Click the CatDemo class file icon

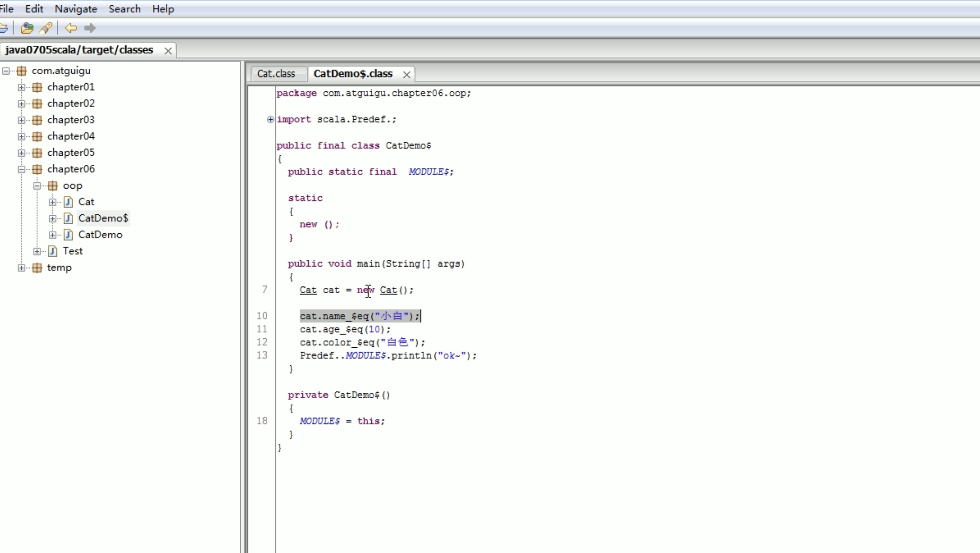tap(68, 235)
